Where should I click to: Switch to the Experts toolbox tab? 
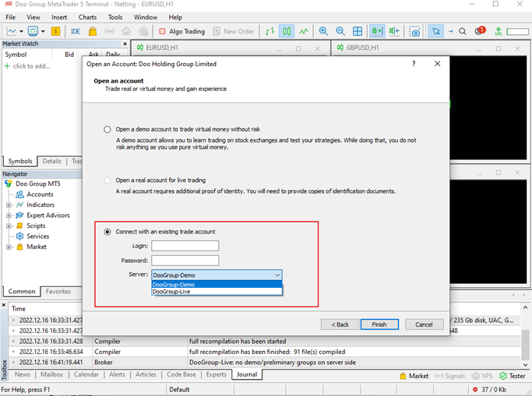coord(216,375)
